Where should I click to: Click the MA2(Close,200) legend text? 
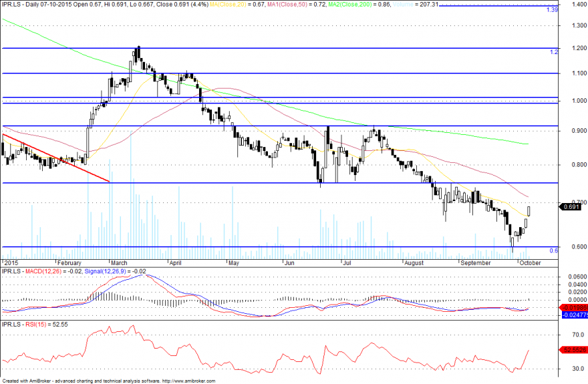[350, 5]
